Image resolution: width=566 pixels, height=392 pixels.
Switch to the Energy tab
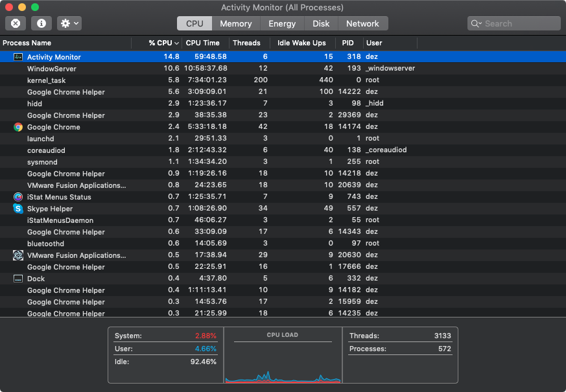click(282, 23)
